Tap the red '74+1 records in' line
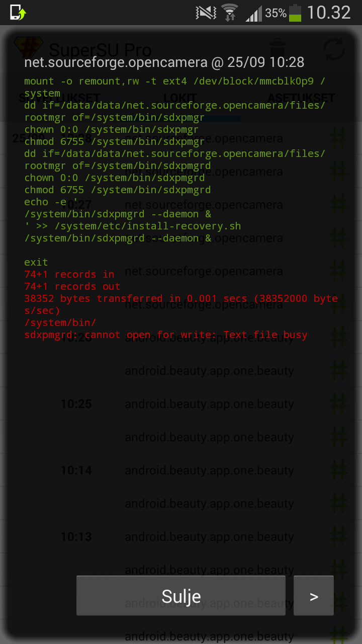 point(69,274)
